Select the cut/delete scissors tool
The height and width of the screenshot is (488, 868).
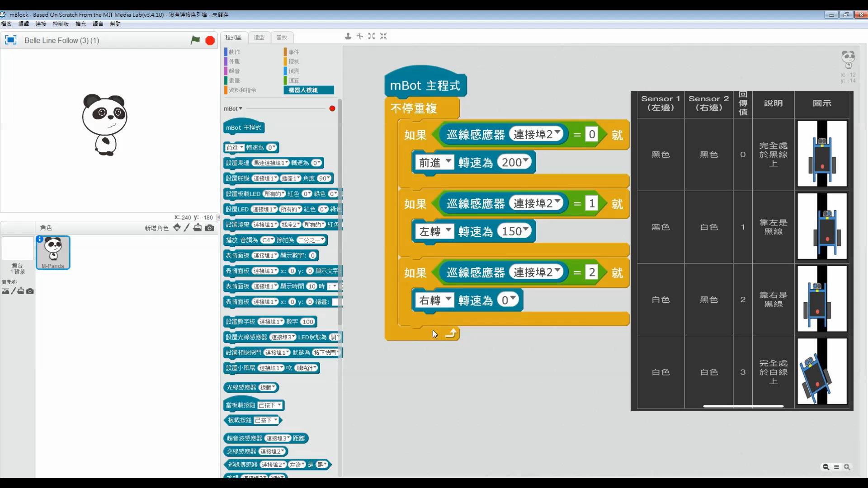pyautogui.click(x=360, y=36)
